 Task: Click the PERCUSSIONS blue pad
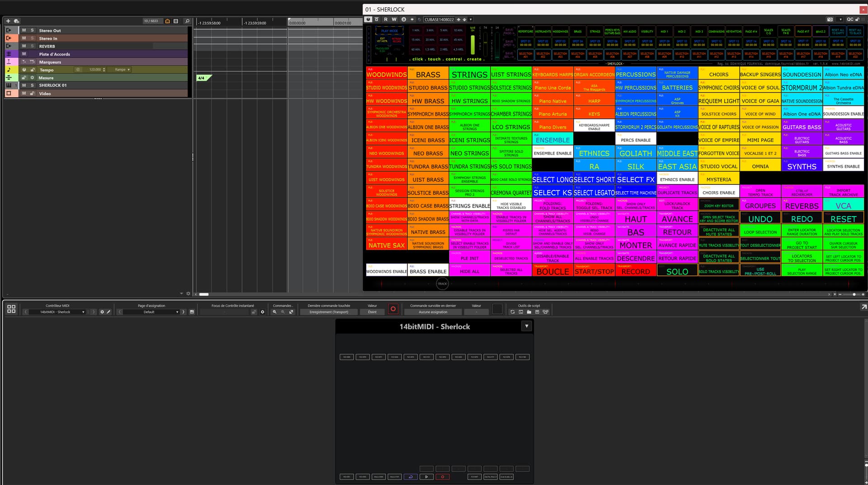(x=636, y=73)
